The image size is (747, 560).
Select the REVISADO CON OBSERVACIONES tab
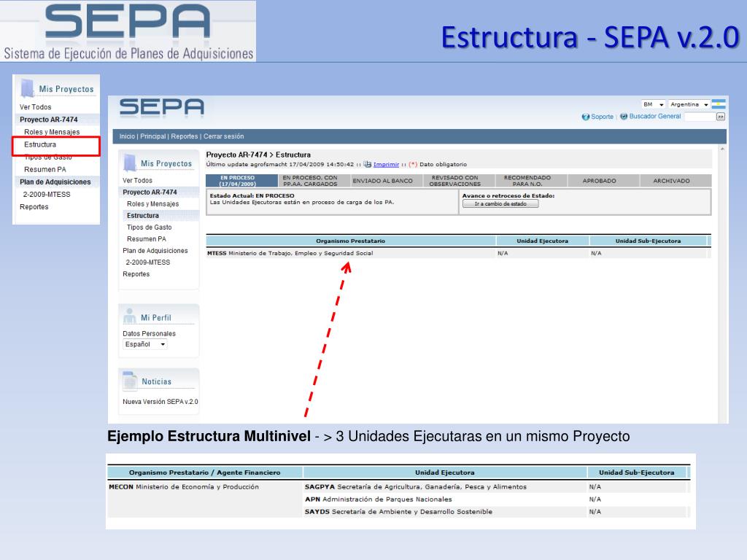pos(460,181)
